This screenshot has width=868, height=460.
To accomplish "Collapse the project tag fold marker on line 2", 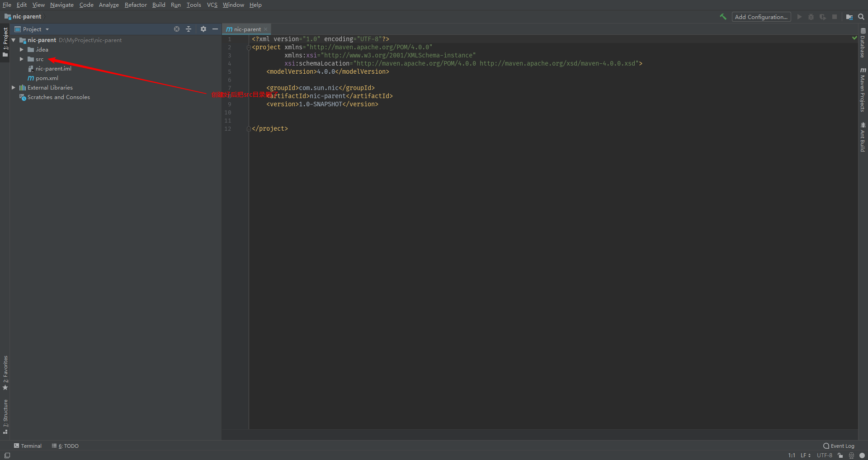I will pos(249,47).
